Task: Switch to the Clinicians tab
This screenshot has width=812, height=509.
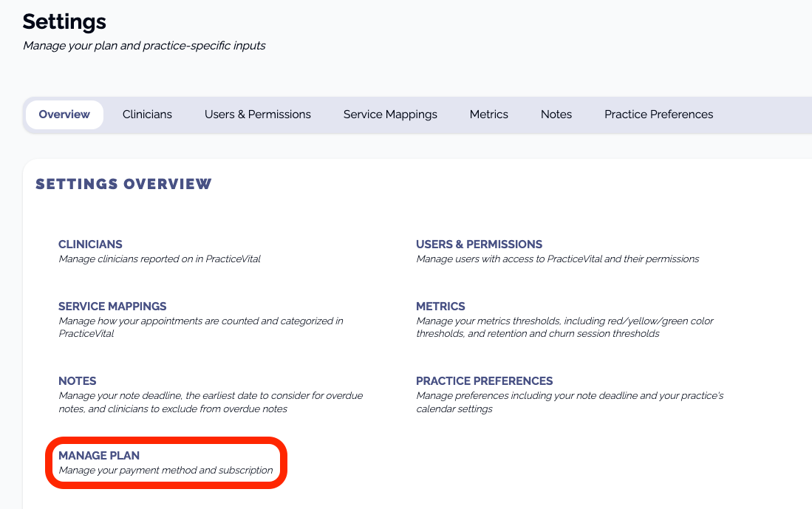Action: click(147, 115)
